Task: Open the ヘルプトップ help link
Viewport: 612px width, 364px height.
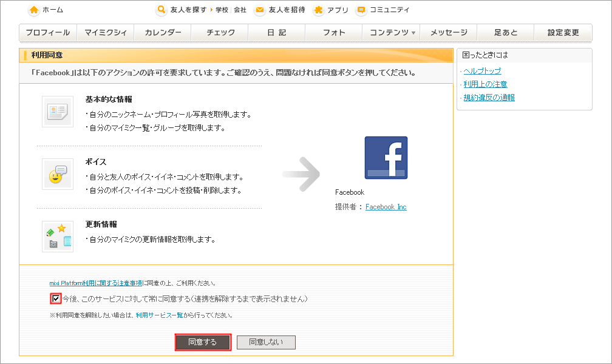Action: [482, 71]
